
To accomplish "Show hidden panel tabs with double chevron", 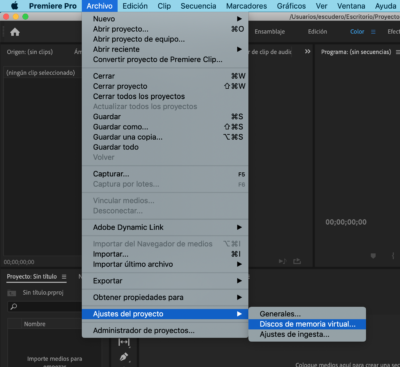I will click(x=307, y=51).
